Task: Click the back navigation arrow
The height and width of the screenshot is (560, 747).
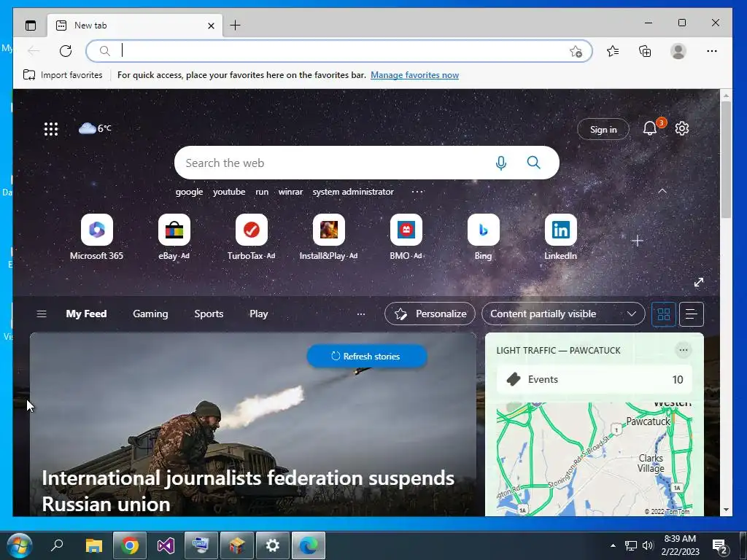Action: coord(34,51)
